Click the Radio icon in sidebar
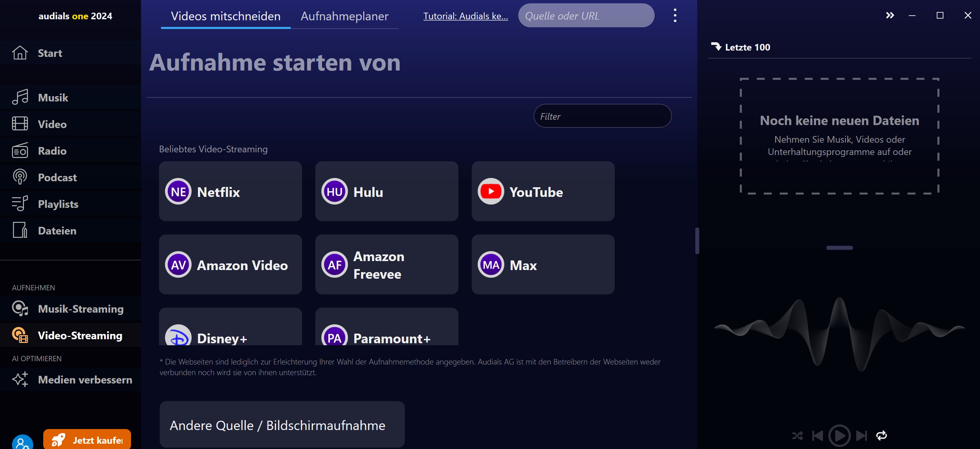The image size is (980, 449). 20,150
